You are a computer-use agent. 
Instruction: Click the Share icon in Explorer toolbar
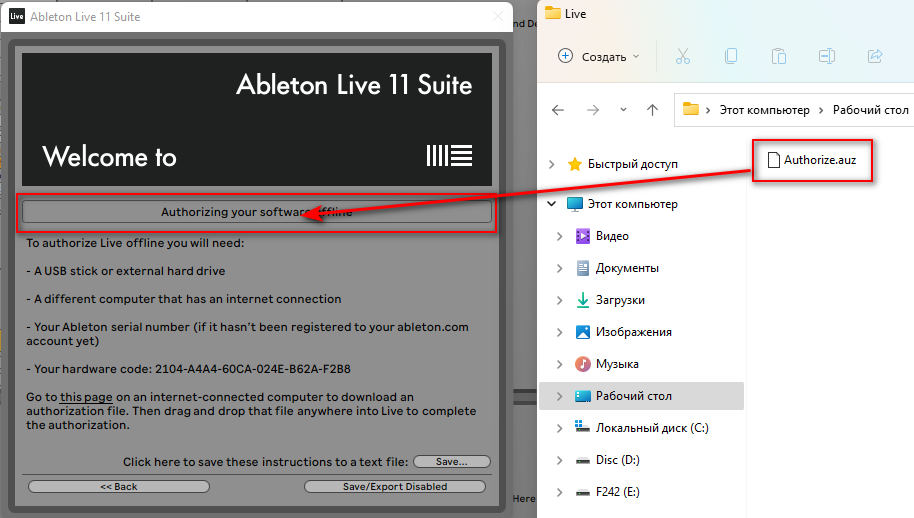[875, 57]
